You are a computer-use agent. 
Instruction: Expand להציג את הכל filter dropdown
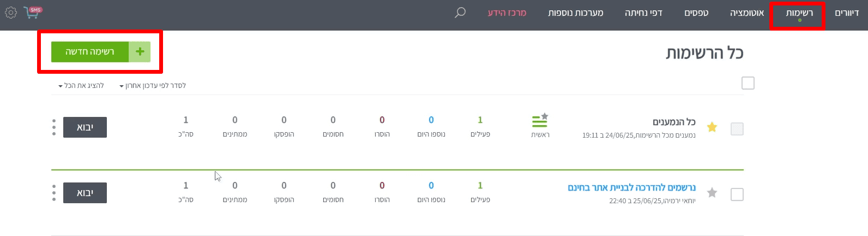[x=81, y=86]
